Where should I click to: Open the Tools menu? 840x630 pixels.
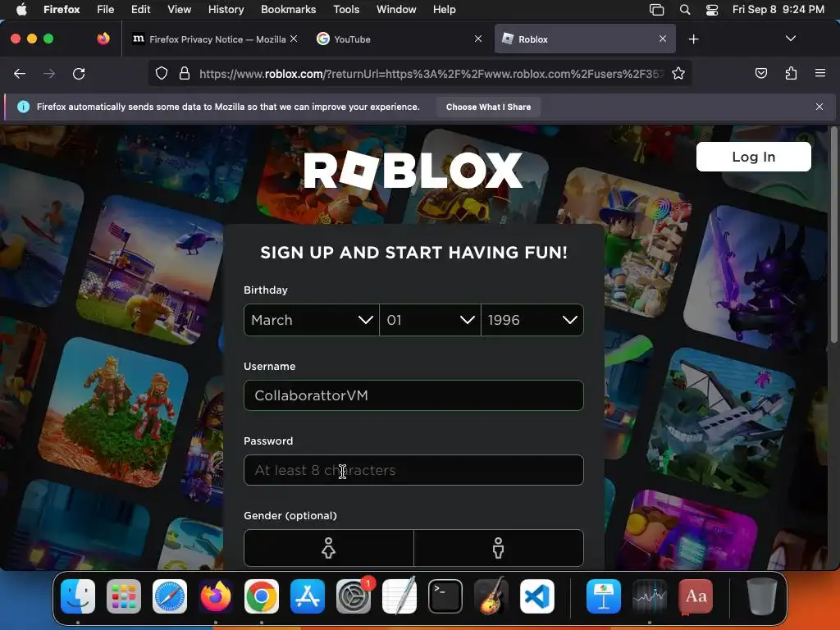click(346, 10)
